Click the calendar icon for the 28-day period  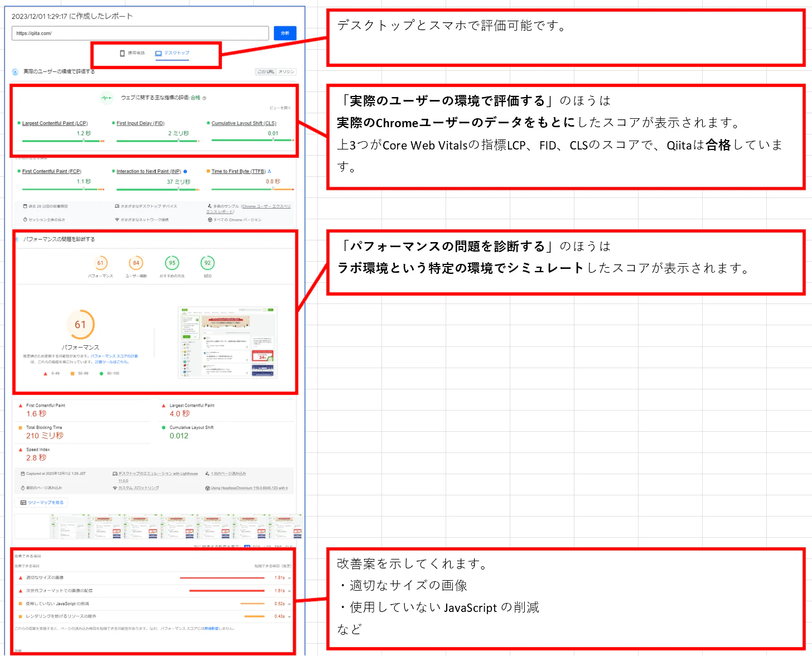point(25,206)
